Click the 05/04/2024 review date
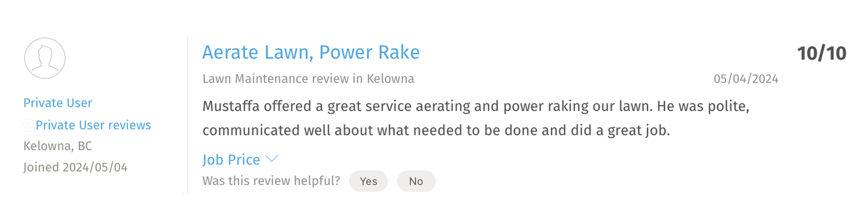 (x=746, y=79)
